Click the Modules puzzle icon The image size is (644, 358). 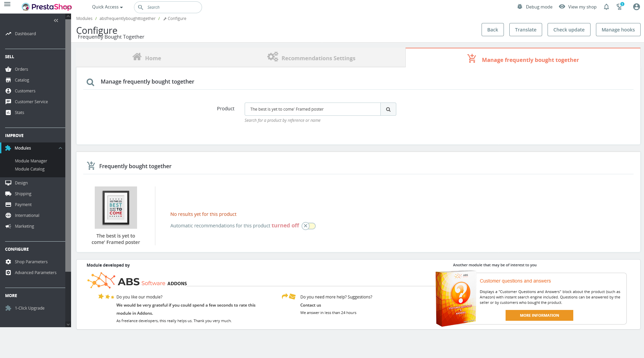[8, 148]
